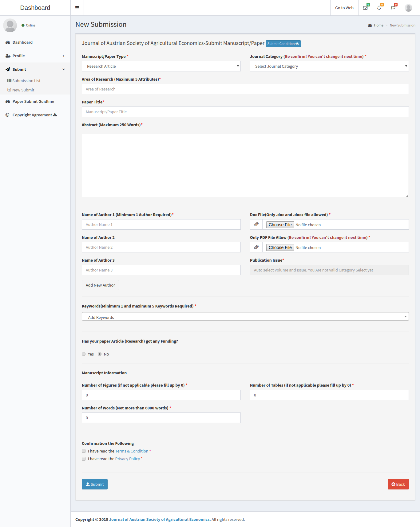Click the Publication Issue disabled field
This screenshot has width=420, height=527.
329,270
